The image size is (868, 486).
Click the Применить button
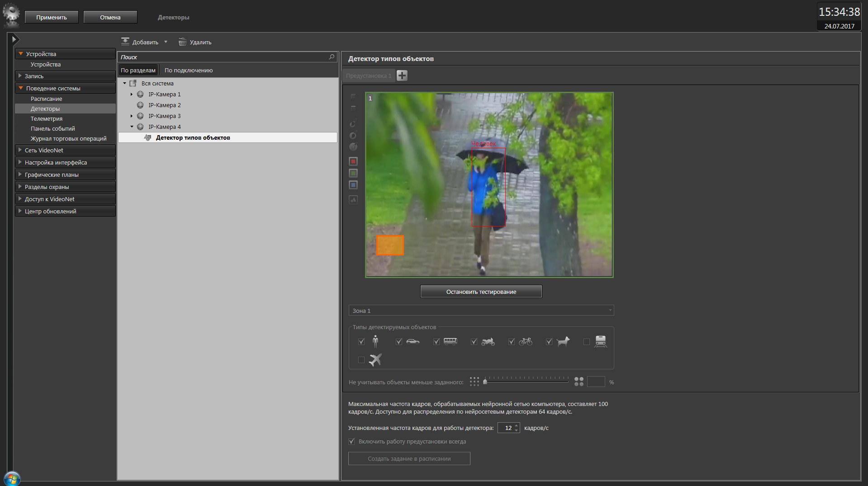click(x=52, y=17)
